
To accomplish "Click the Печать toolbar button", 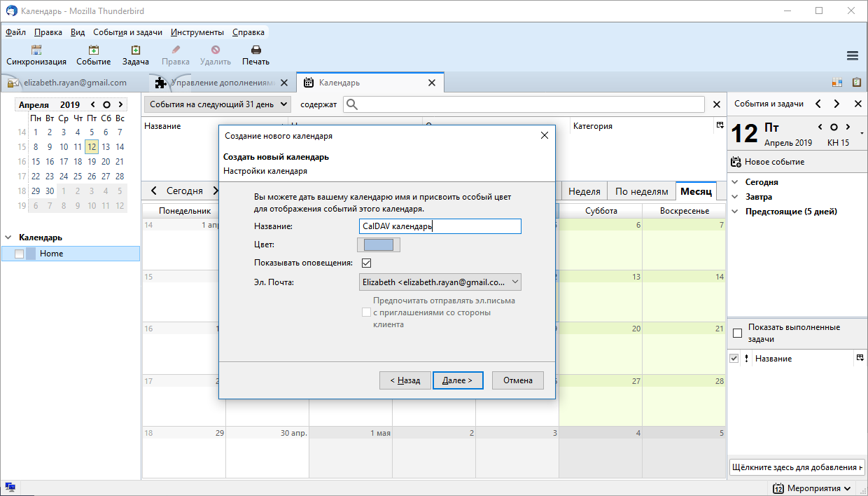I will tap(256, 55).
